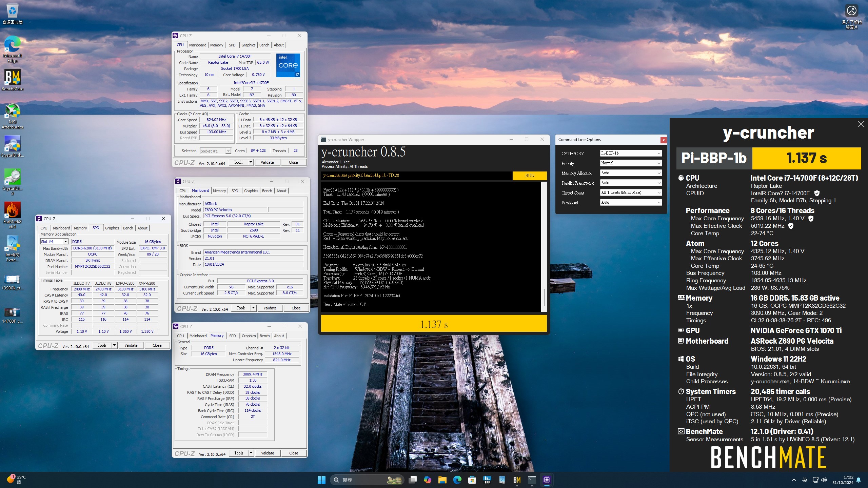This screenshot has height=488, width=868.
Task: Click the wallpaper info icon at top-right
Action: (x=851, y=16)
